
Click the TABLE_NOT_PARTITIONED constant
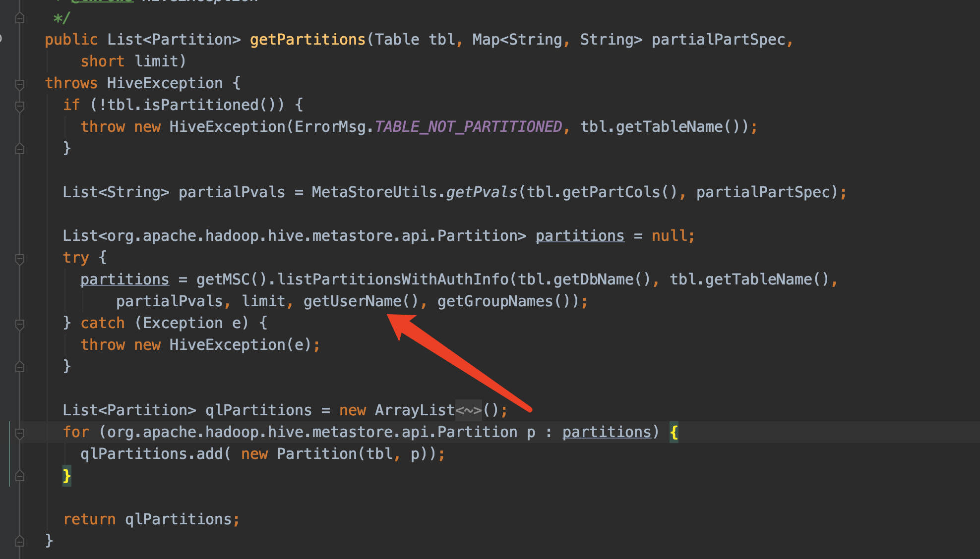tap(468, 127)
